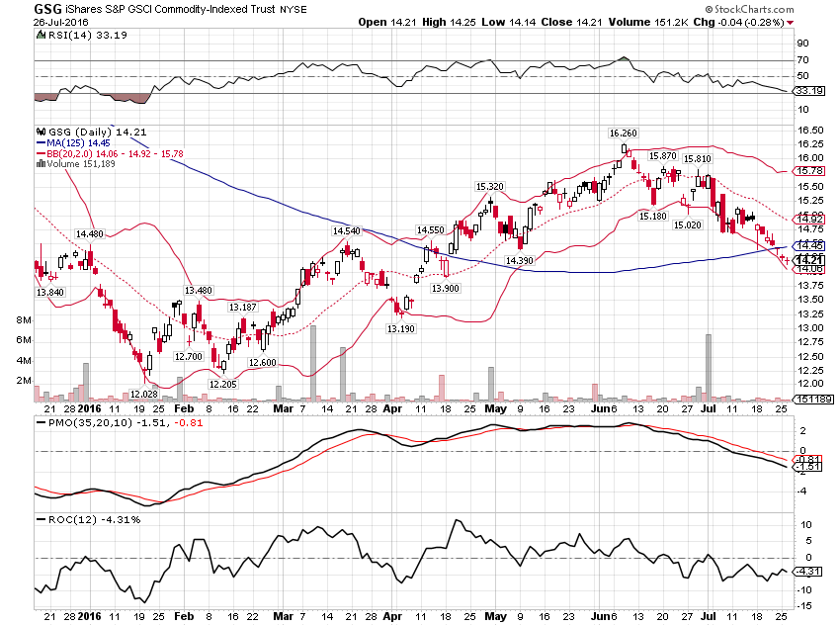
Task: Click the -4.31 ROC value flag on the right axis
Action: point(808,572)
